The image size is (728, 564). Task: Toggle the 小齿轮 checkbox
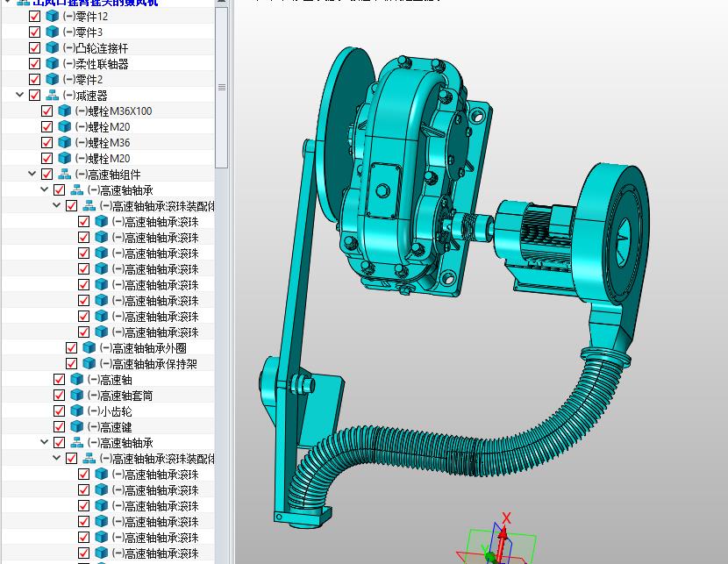59,411
